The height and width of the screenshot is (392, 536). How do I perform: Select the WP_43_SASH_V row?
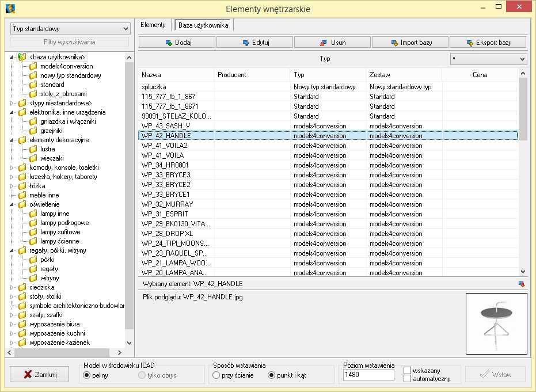click(328, 126)
